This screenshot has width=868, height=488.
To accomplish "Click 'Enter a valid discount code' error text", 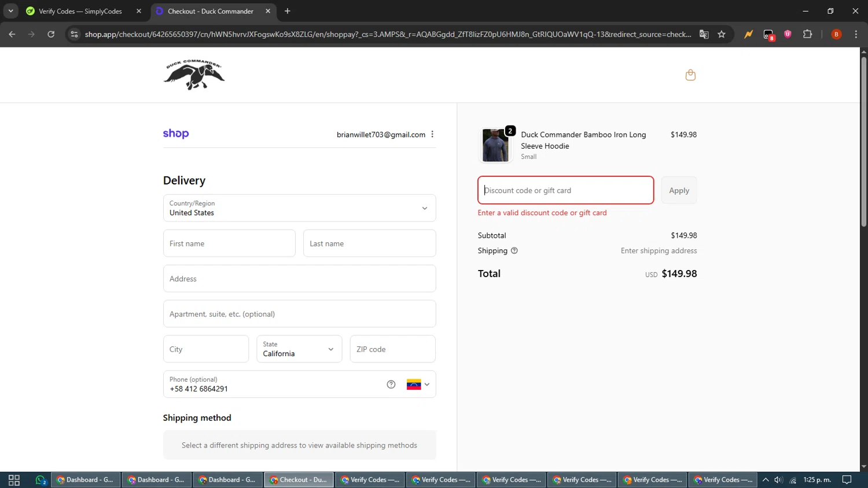I will click(542, 213).
